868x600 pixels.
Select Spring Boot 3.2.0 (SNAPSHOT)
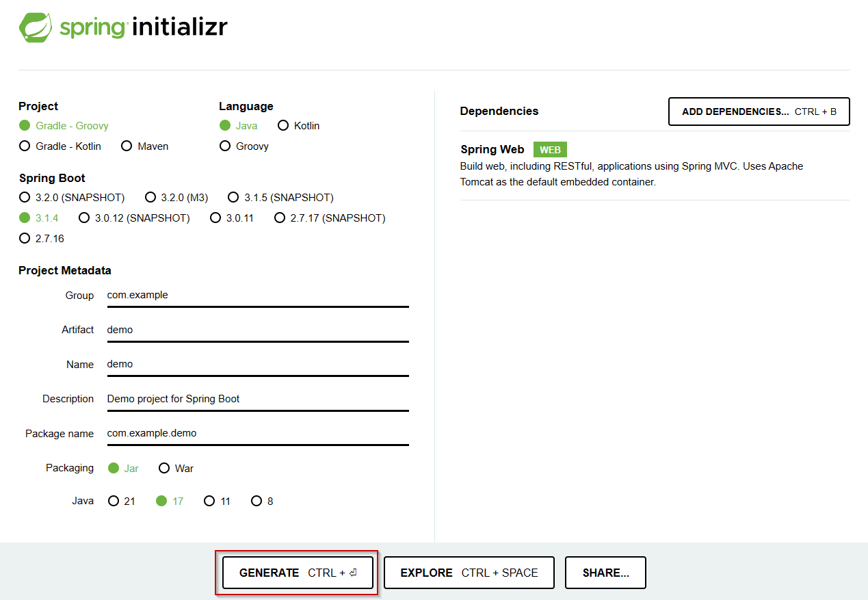tap(72, 198)
